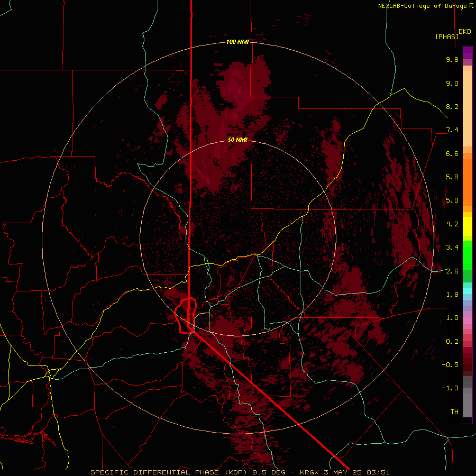Click the 5.8 value on the color scale
Image resolution: width=476 pixels, height=476 pixels.
452,177
